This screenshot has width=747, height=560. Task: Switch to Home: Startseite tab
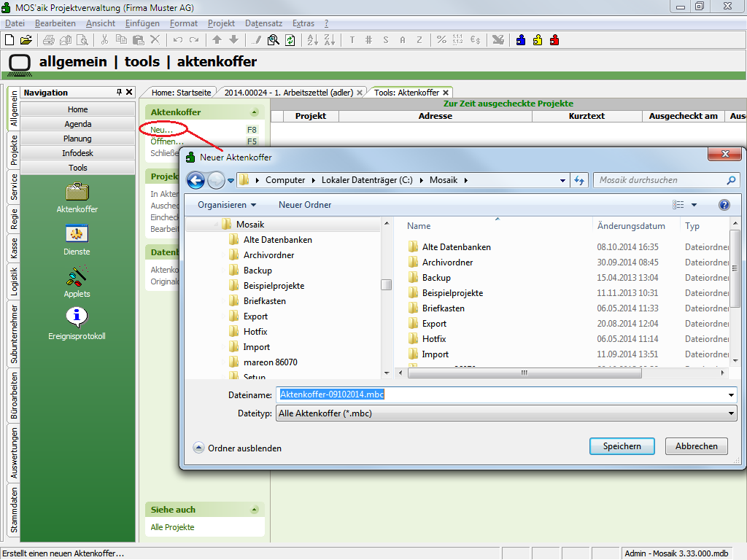(181, 93)
